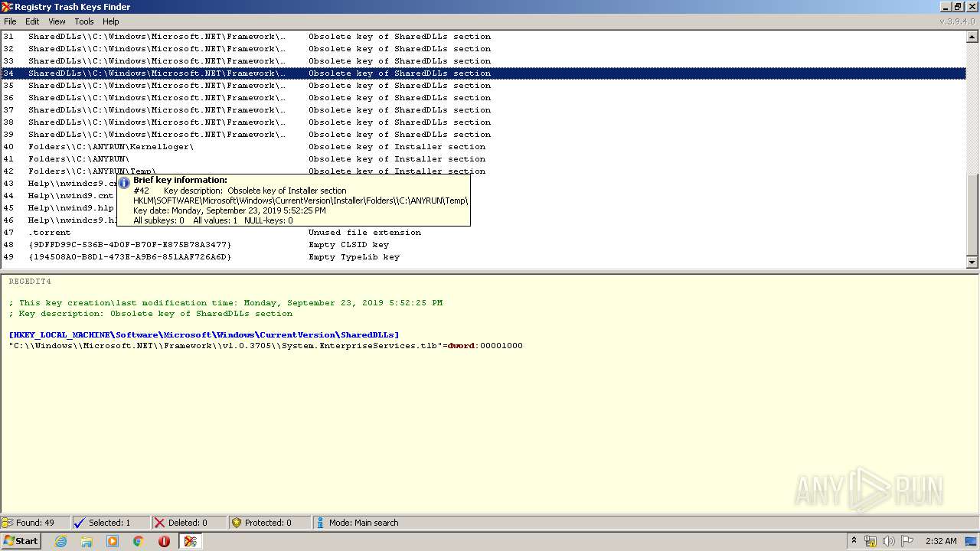Screen dimensions: 980x551
Task: Select row 39 SharedDLLs entry
Action: pos(483,135)
